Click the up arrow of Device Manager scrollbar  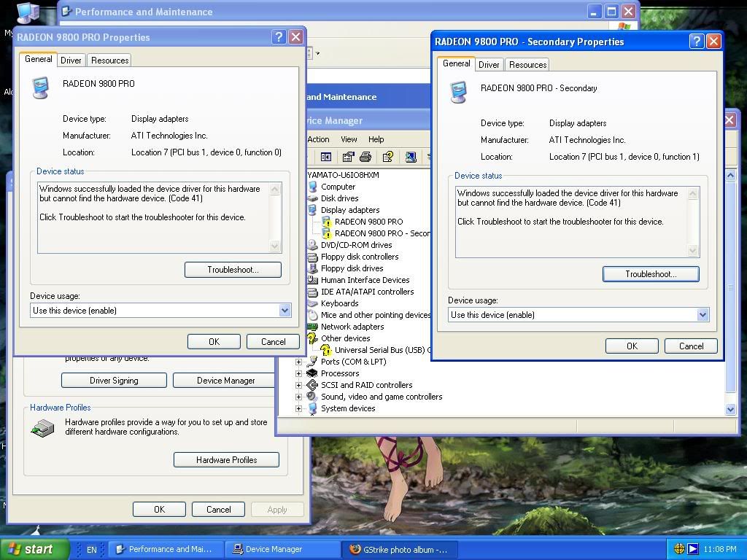click(730, 175)
